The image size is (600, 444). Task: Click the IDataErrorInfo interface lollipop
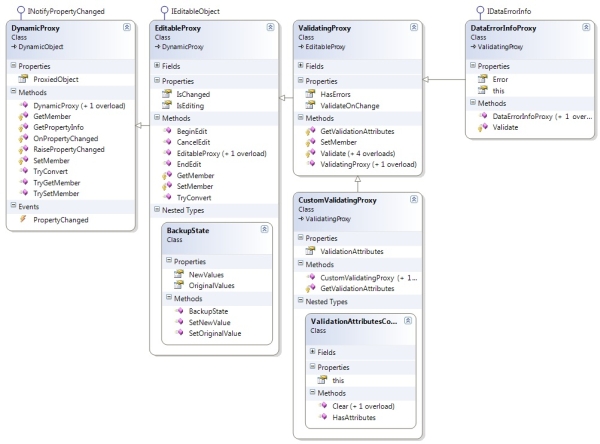[x=480, y=12]
